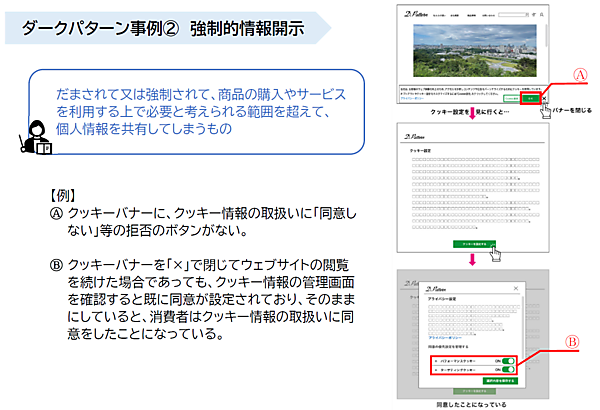The height and width of the screenshot is (410, 600).
Task: Click privacy policy link in privacy dialog
Action: [445, 338]
